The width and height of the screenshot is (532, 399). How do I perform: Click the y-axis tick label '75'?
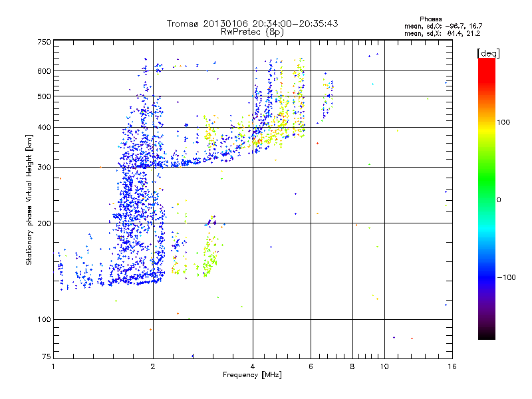[x=47, y=356]
